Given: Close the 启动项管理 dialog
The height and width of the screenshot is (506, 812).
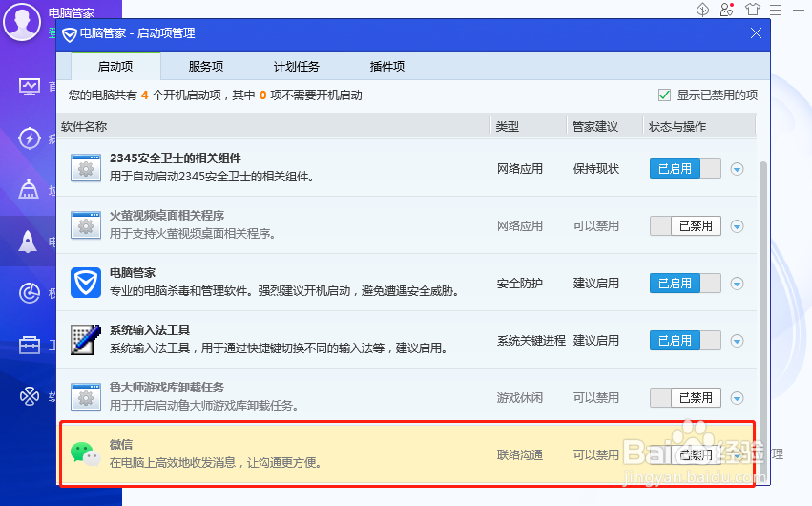Looking at the screenshot, I should click(x=756, y=33).
